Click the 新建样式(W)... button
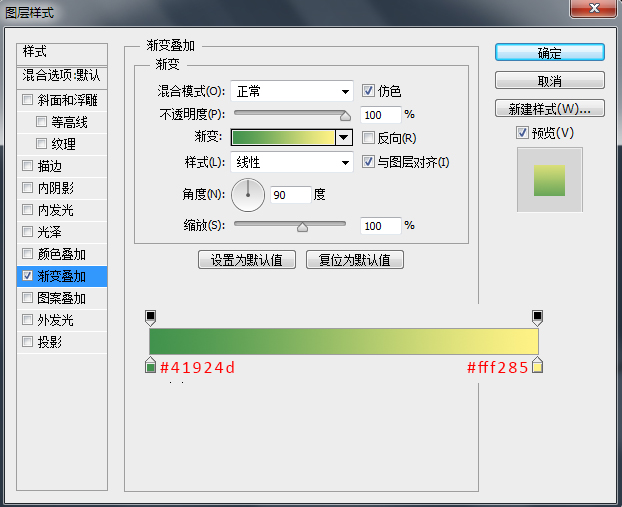This screenshot has width=622, height=507. click(549, 108)
